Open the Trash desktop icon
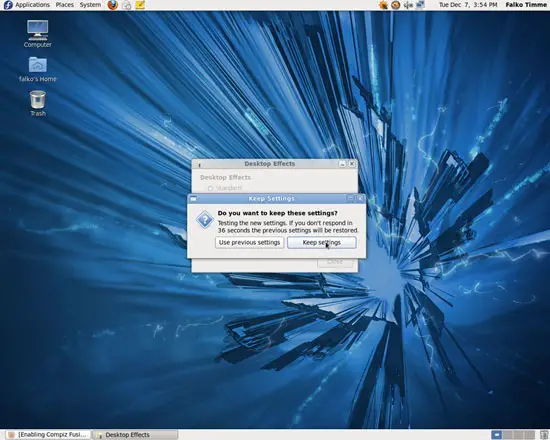Image resolution: width=550 pixels, height=440 pixels. tap(38, 103)
